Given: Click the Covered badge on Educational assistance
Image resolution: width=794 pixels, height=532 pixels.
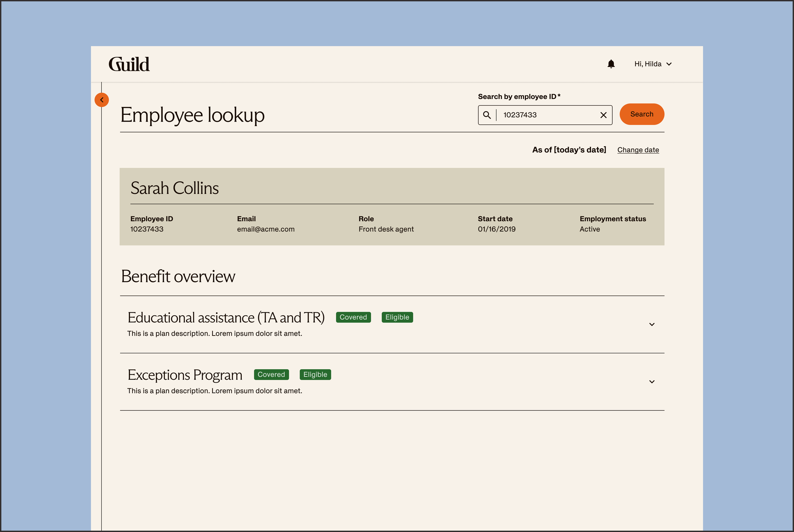Looking at the screenshot, I should tap(353, 317).
